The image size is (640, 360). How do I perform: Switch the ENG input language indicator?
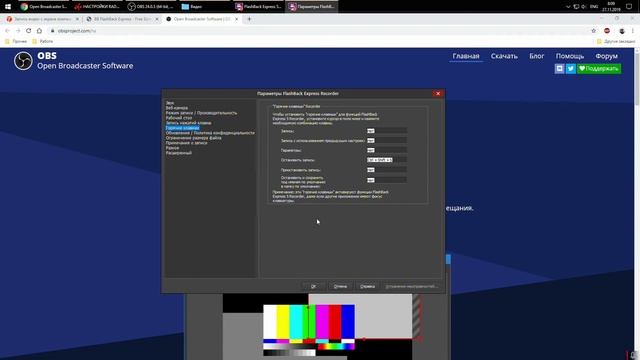click(594, 7)
